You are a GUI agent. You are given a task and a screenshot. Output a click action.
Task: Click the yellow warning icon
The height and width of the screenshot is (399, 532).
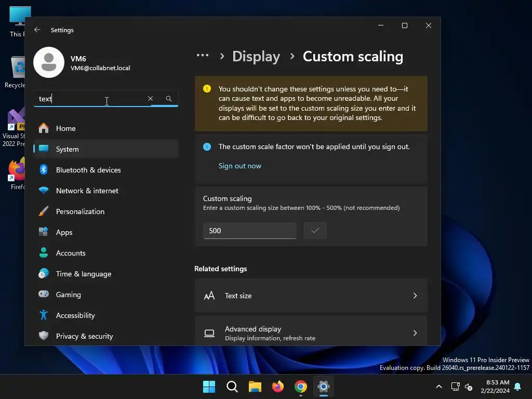(x=207, y=88)
